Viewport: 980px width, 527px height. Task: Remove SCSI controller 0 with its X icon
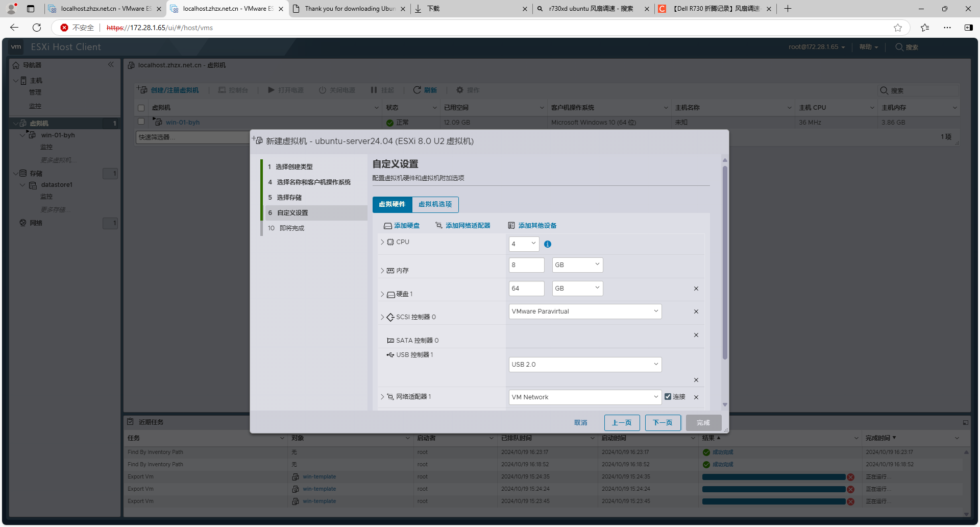[x=696, y=312]
